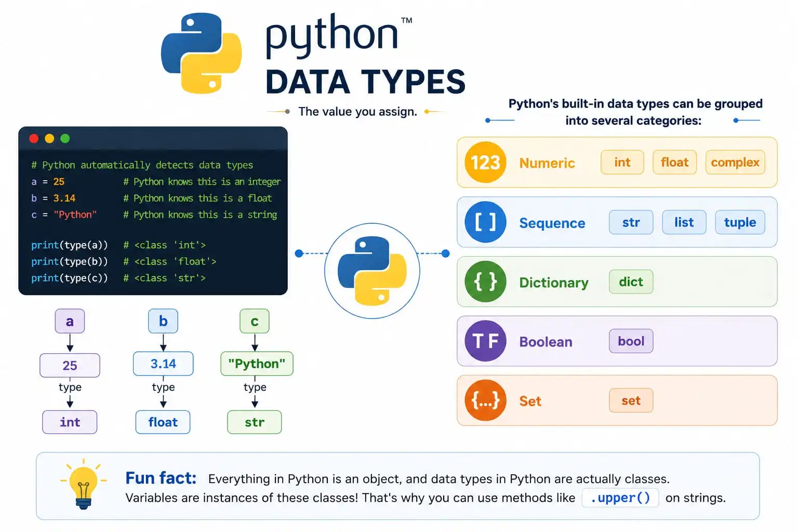798x532 pixels.
Task: Click the "Numeric" category label
Action: click(x=547, y=163)
